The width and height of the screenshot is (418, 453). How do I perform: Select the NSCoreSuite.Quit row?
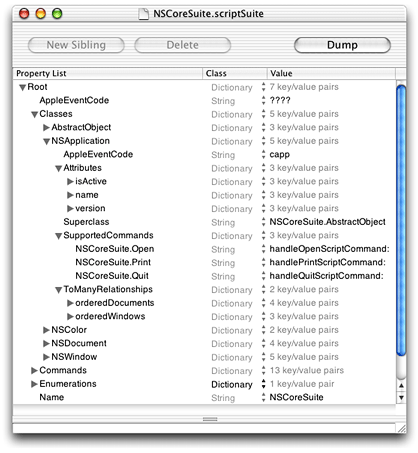tap(204, 276)
